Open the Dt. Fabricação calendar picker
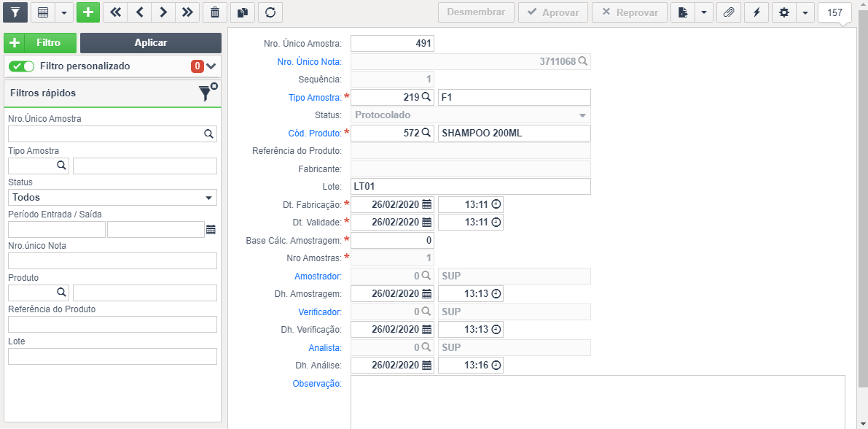The height and width of the screenshot is (429, 868). tap(426, 204)
